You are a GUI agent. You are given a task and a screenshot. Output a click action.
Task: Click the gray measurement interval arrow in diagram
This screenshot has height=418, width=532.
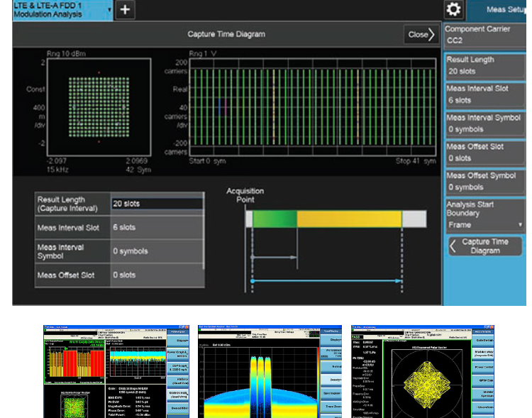275,258
